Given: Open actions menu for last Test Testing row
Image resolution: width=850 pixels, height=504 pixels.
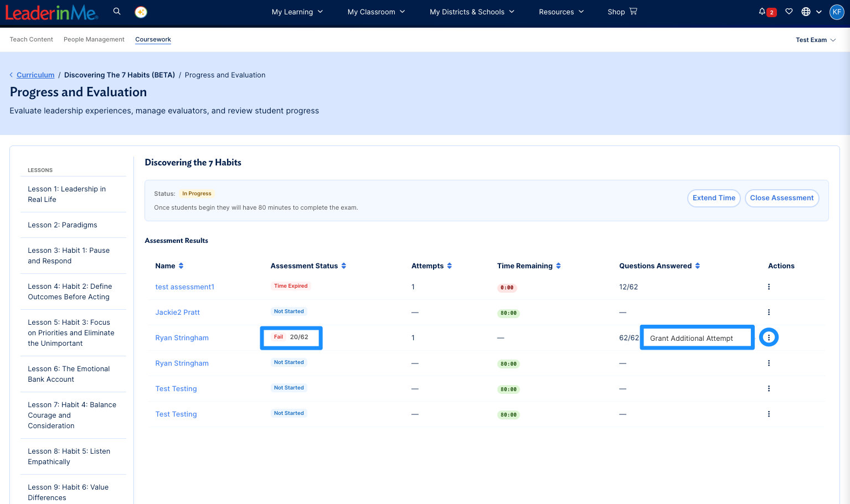Looking at the screenshot, I should pos(769,414).
